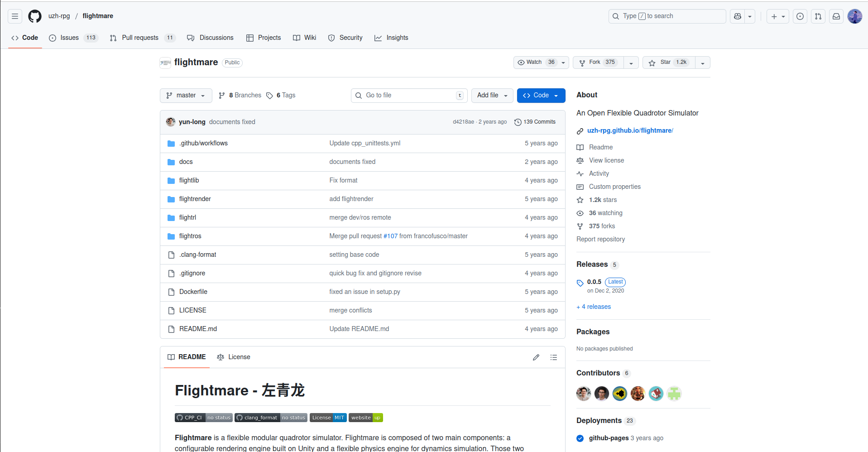The width and height of the screenshot is (868, 452).
Task: Click the edit README pencil icon
Action: pyautogui.click(x=536, y=357)
